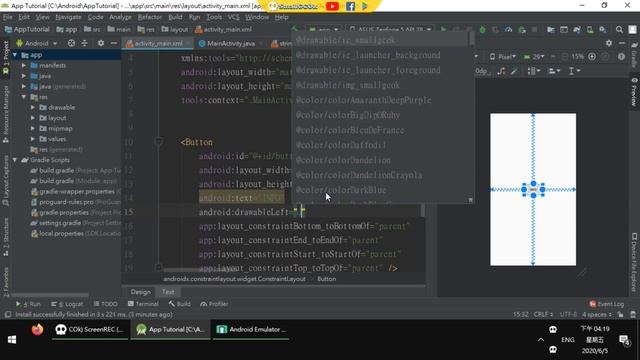
Task: Open Firefox from the Windows taskbar
Action: coord(37,329)
